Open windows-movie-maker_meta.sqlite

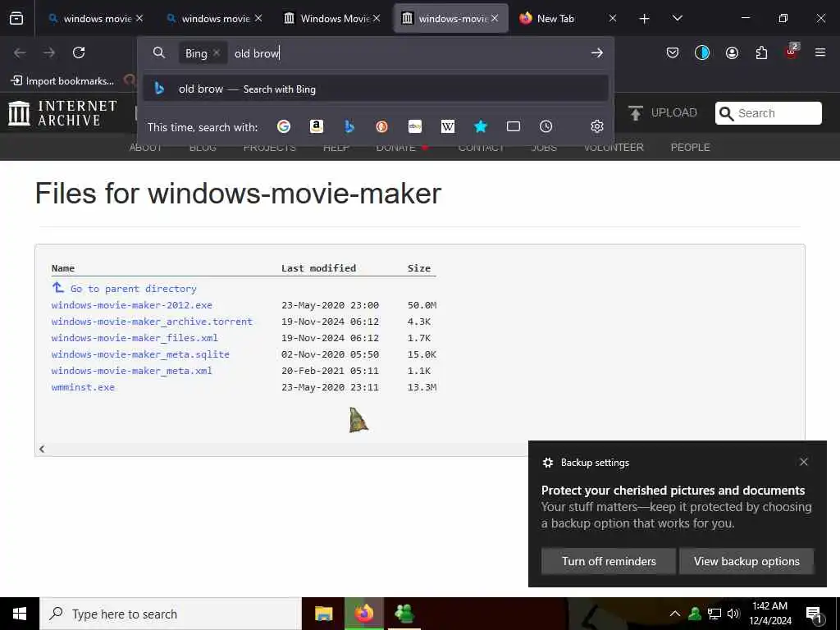click(x=140, y=354)
